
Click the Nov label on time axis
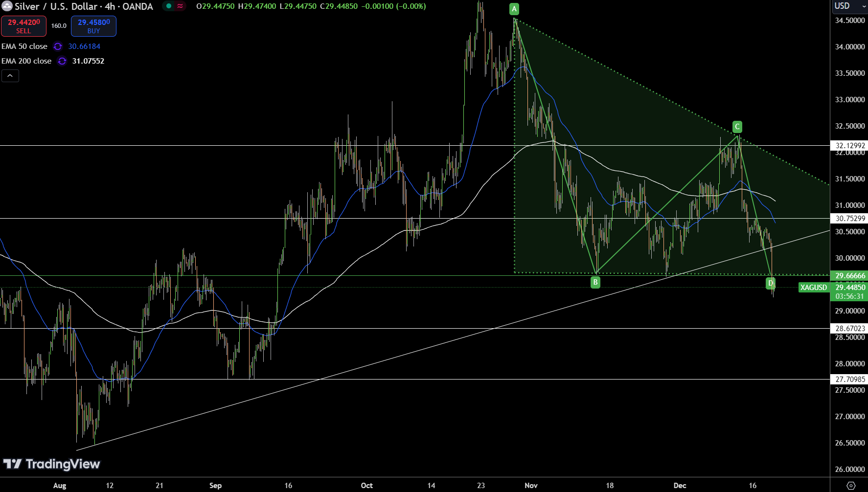point(531,486)
